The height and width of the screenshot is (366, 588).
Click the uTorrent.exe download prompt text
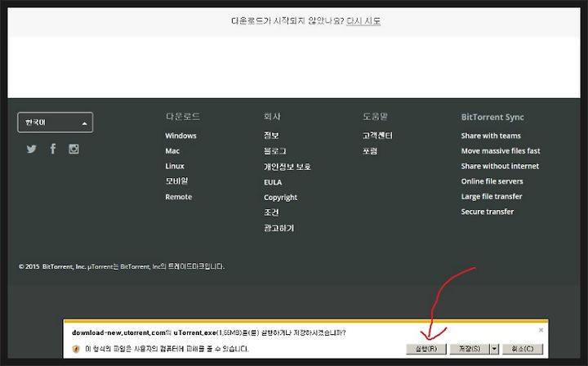(x=209, y=333)
